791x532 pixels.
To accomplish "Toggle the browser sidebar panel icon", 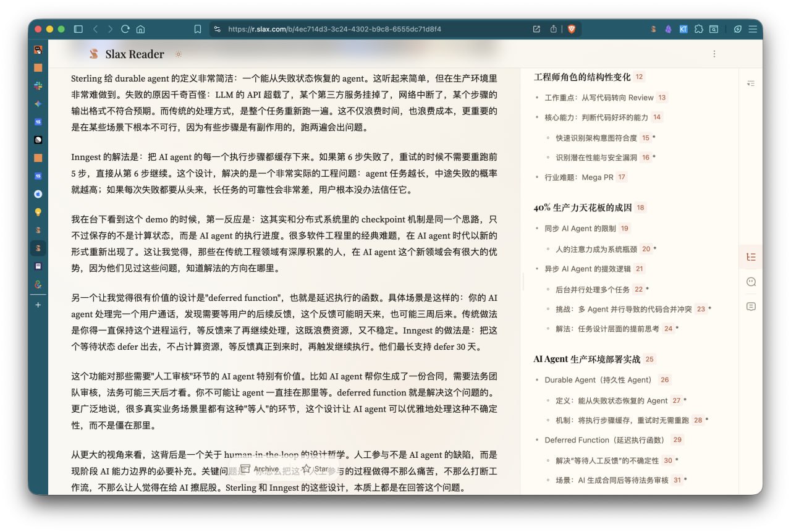I will click(78, 29).
